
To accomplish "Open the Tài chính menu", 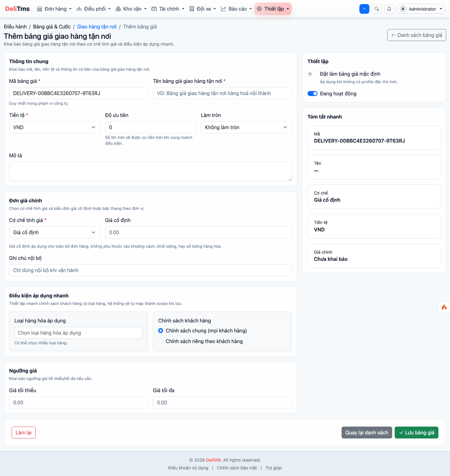I will pos(168,9).
